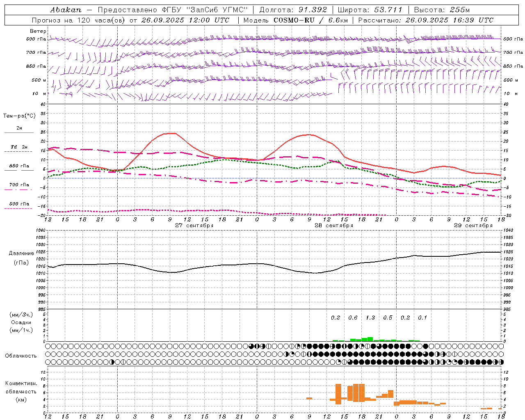525x420 pixels.
Task: Select the model name "COSMO-RU / 6.6км"
Action: click(x=312, y=20)
